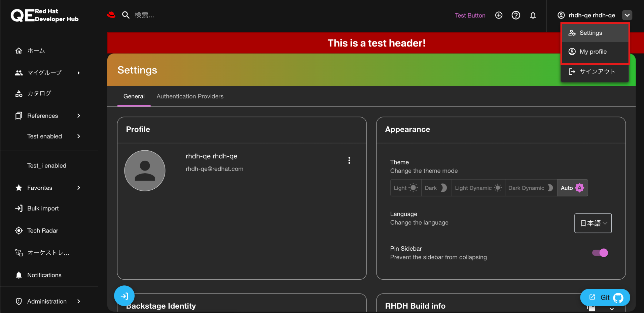
Task: Click the Settings gear-person icon in user menu
Action: 572,33
